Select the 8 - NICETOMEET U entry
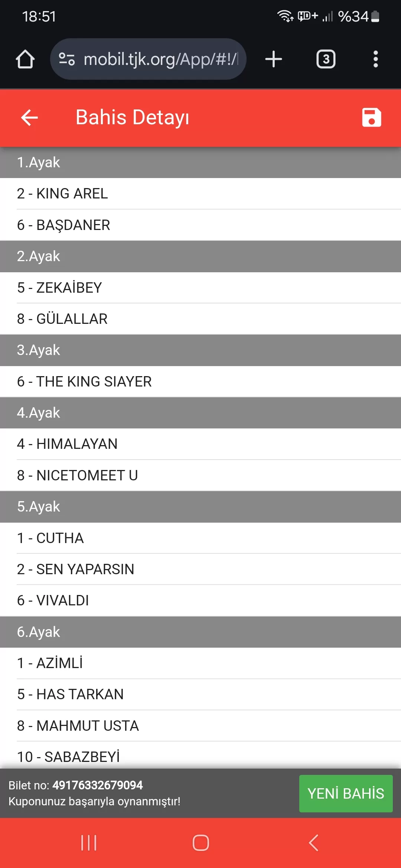The width and height of the screenshot is (401, 868). pos(200,476)
